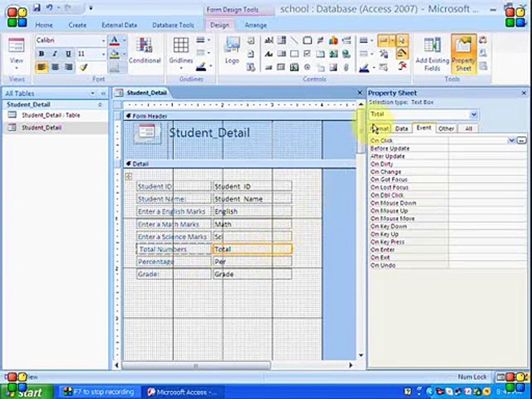Open the On Click property dropdown arrow
The image size is (532, 399).
point(511,140)
